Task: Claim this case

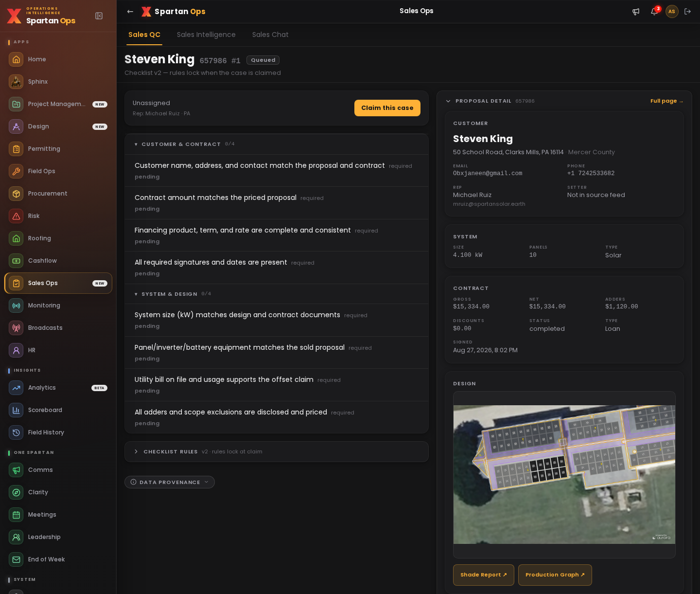Action: 387,108
